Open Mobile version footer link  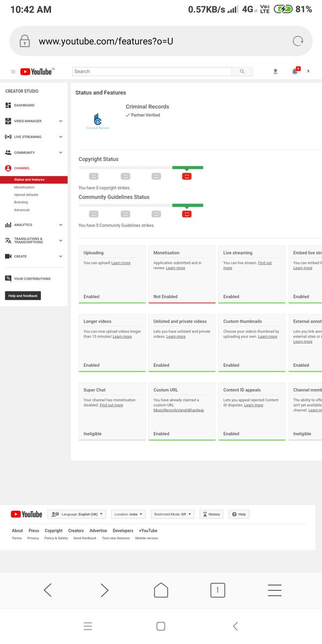coord(147,538)
